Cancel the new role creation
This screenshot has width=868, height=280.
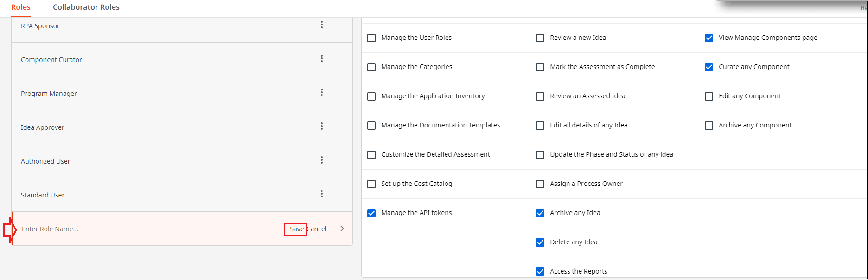pos(317,229)
